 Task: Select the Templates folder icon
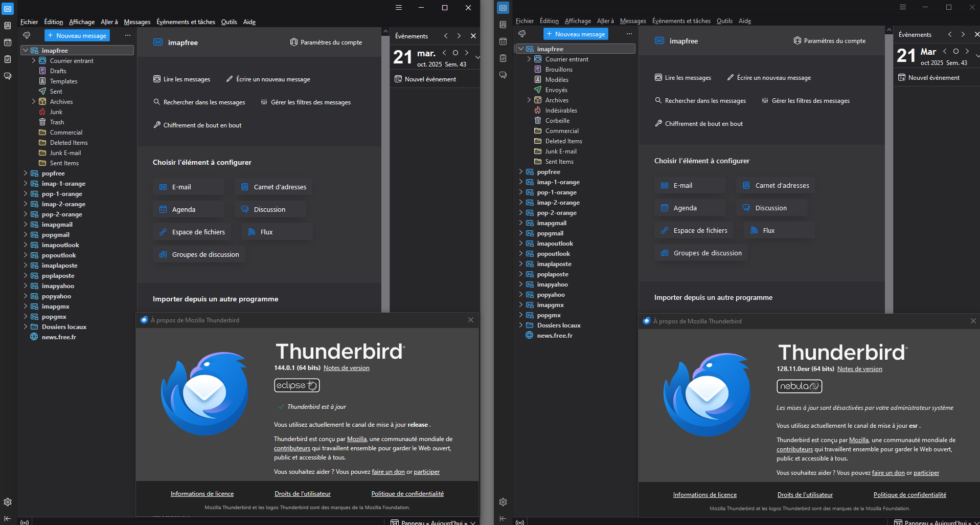coord(43,81)
